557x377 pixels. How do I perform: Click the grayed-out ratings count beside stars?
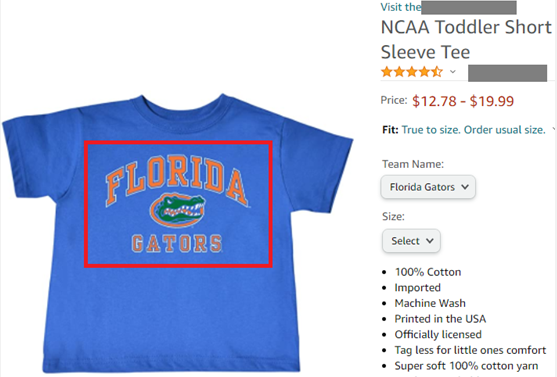pos(507,73)
